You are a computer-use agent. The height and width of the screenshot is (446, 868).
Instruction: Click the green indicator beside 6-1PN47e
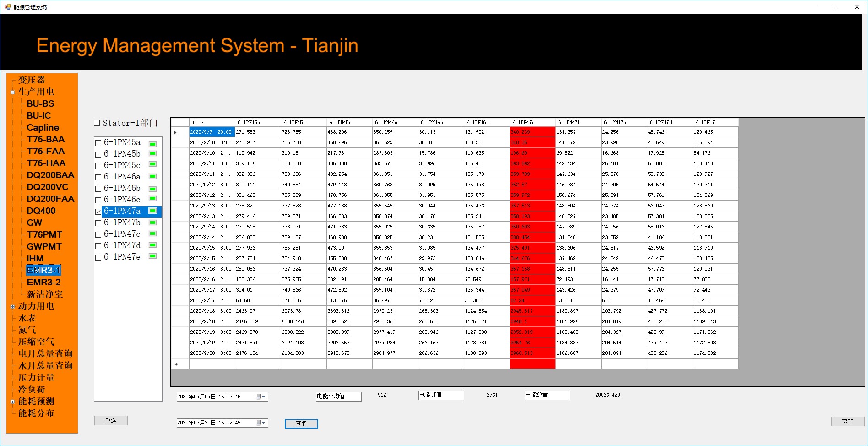tap(153, 256)
